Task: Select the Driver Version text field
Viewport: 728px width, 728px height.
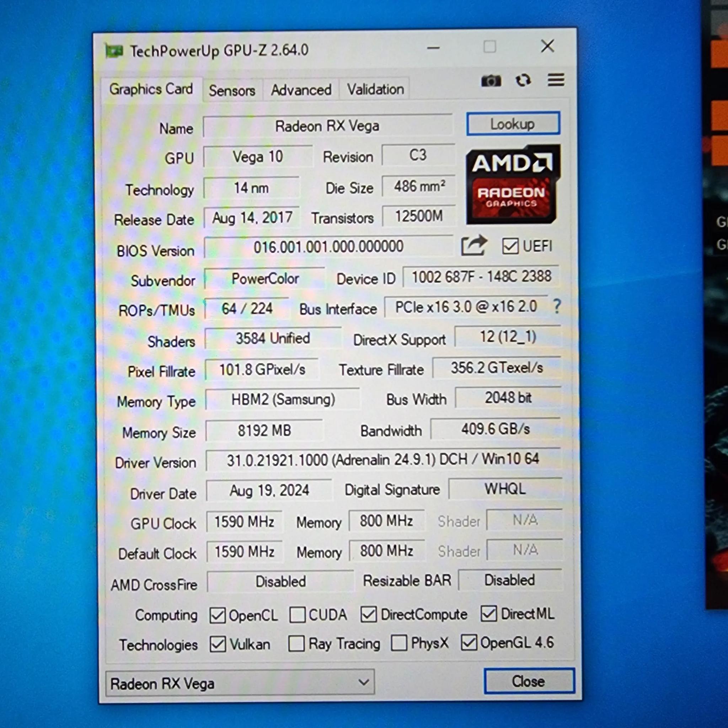Action: 384,459
